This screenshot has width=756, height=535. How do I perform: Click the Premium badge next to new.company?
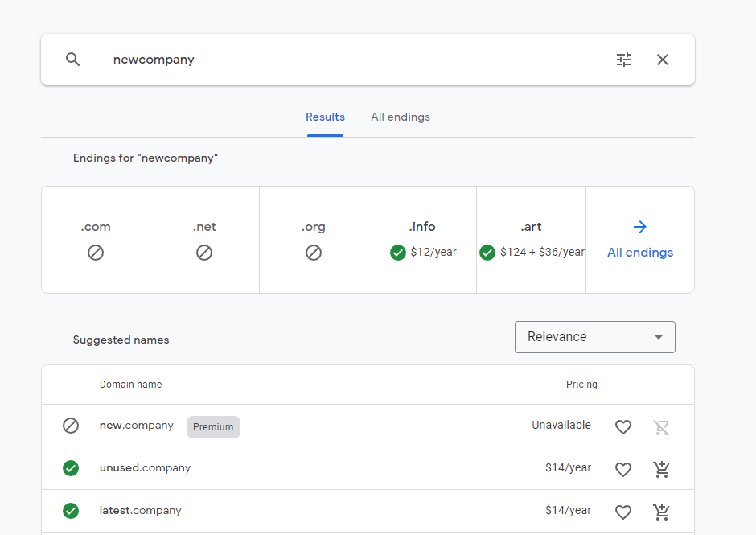coord(213,427)
